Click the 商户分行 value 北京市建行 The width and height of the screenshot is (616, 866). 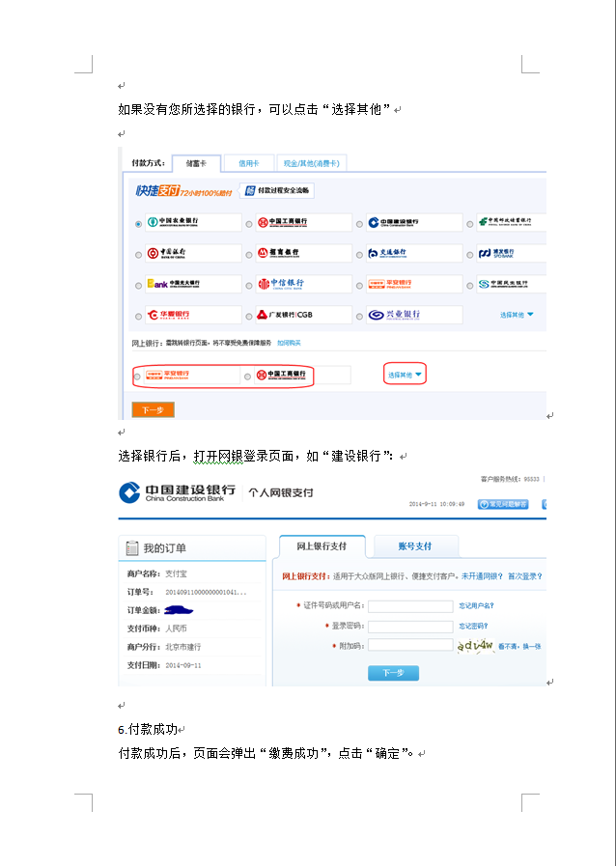[x=183, y=647]
